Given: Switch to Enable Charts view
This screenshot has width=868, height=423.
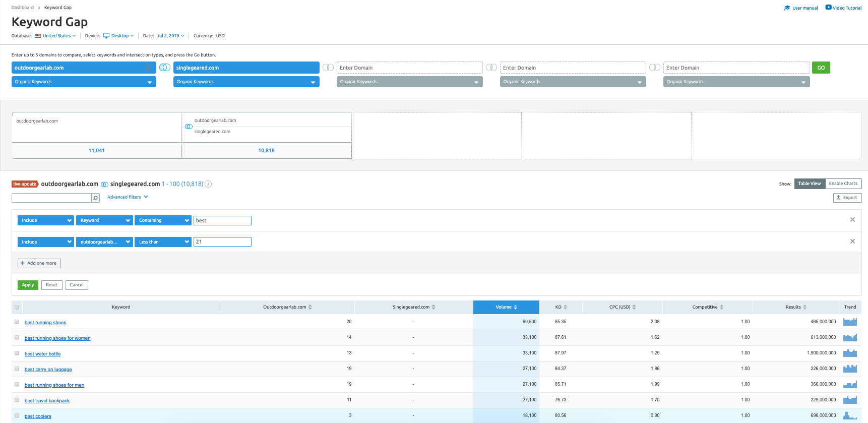Looking at the screenshot, I should coord(843,184).
